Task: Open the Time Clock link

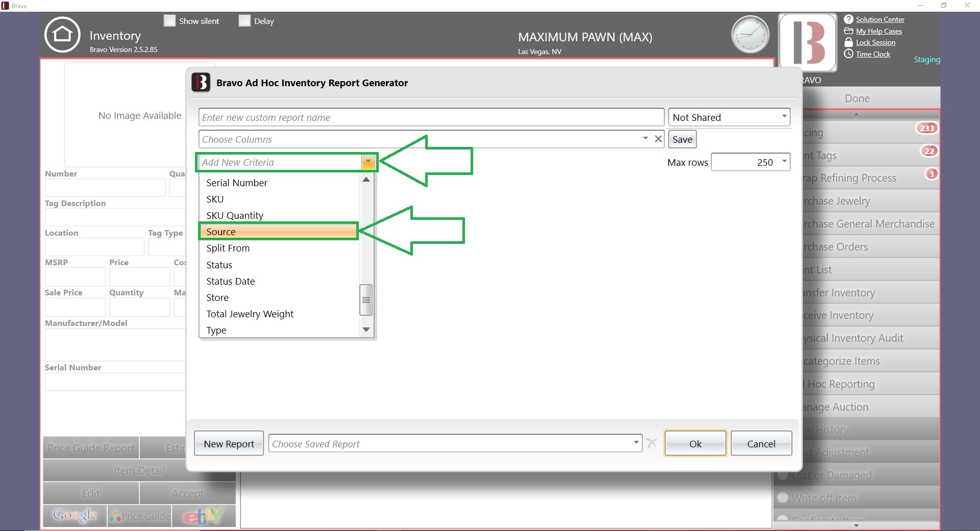Action: 873,54
